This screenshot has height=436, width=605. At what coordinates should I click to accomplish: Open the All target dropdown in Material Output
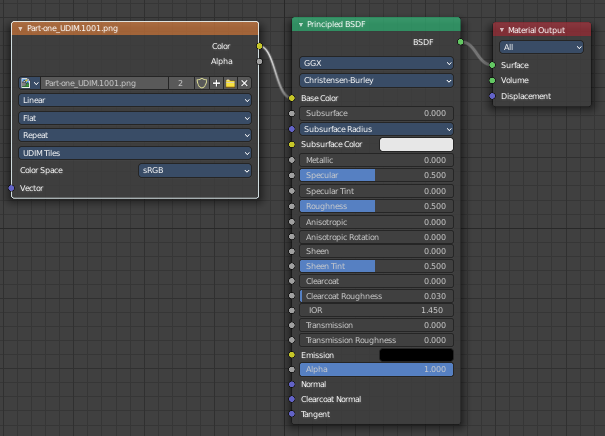click(x=541, y=47)
